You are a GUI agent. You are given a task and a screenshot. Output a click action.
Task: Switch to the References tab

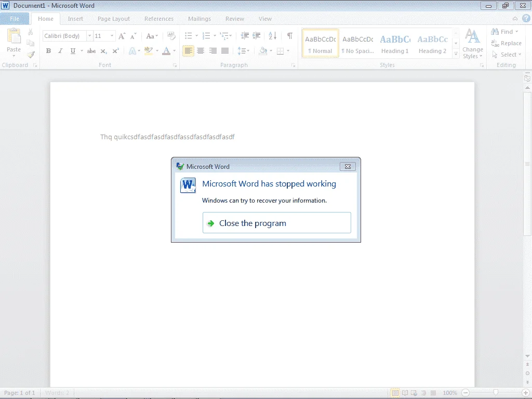tap(159, 19)
